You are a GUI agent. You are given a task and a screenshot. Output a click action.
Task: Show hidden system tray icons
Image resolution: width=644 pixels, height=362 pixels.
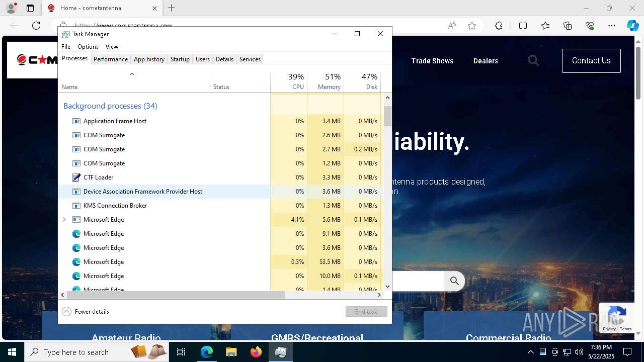530,352
